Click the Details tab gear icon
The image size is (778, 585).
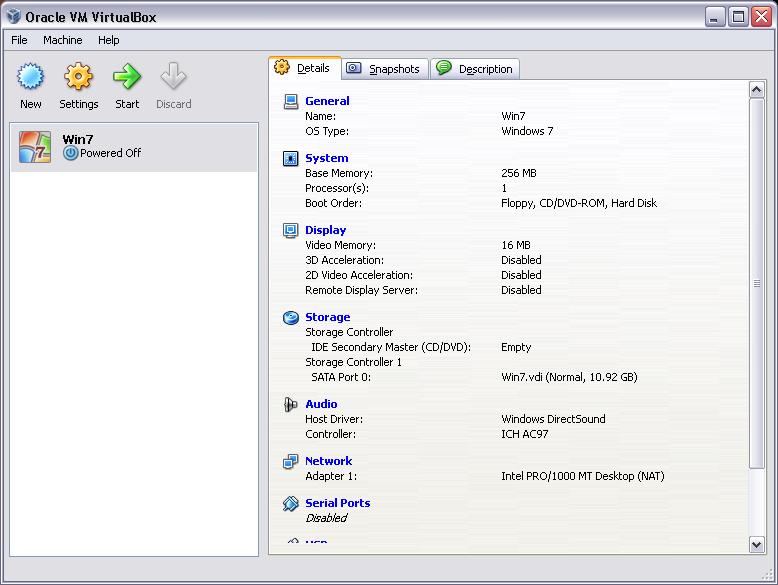(282, 67)
